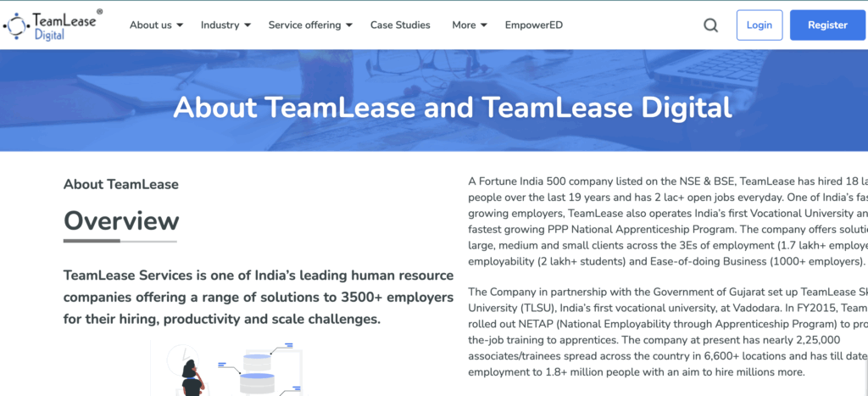This screenshot has width=868, height=396.
Task: Click the paragraph starting 'A Fortune India 500'
Action: [x=668, y=221]
